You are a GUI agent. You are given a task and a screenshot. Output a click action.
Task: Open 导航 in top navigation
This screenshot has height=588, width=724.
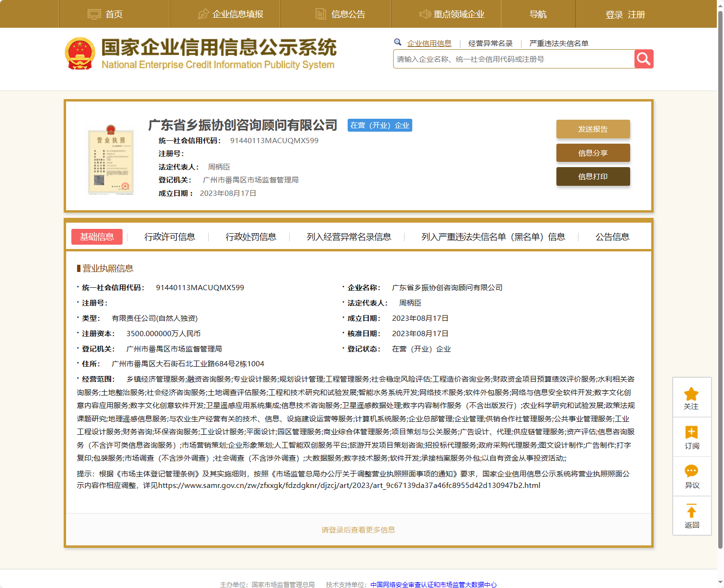[538, 14]
